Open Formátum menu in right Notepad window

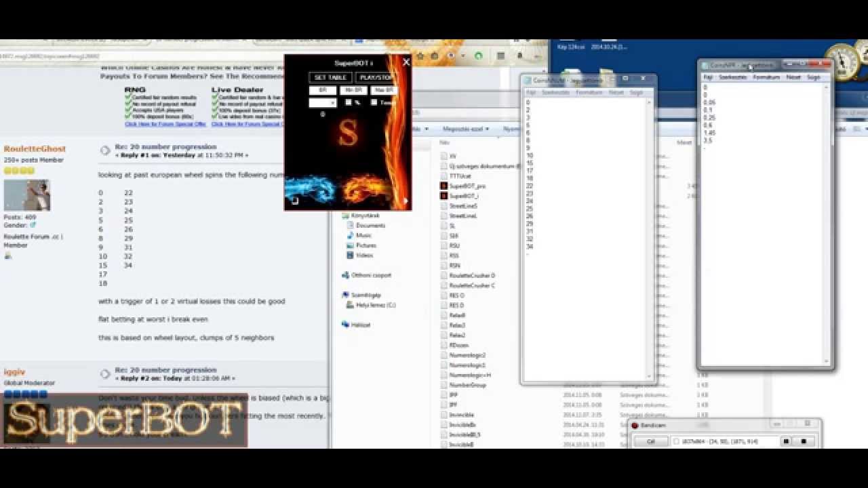click(767, 77)
